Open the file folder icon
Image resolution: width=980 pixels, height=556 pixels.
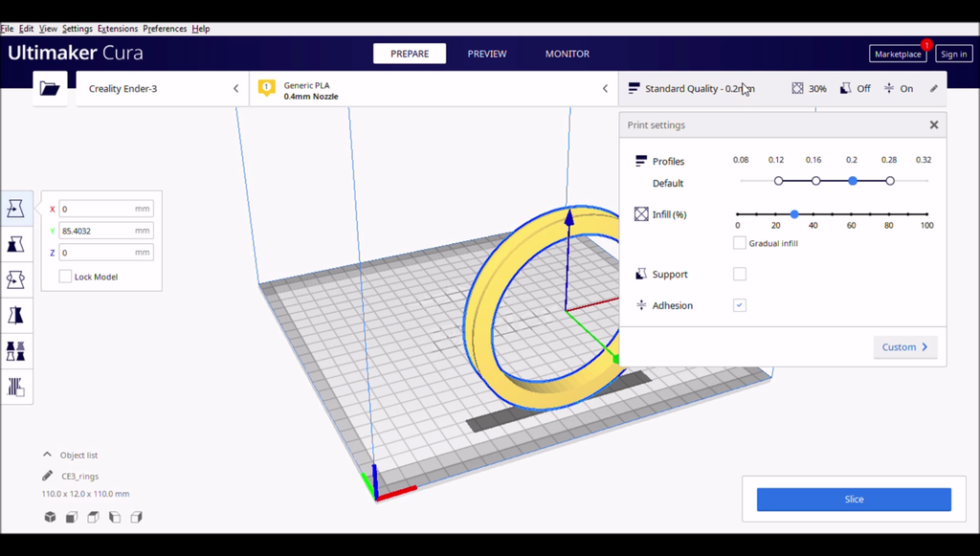click(x=50, y=89)
